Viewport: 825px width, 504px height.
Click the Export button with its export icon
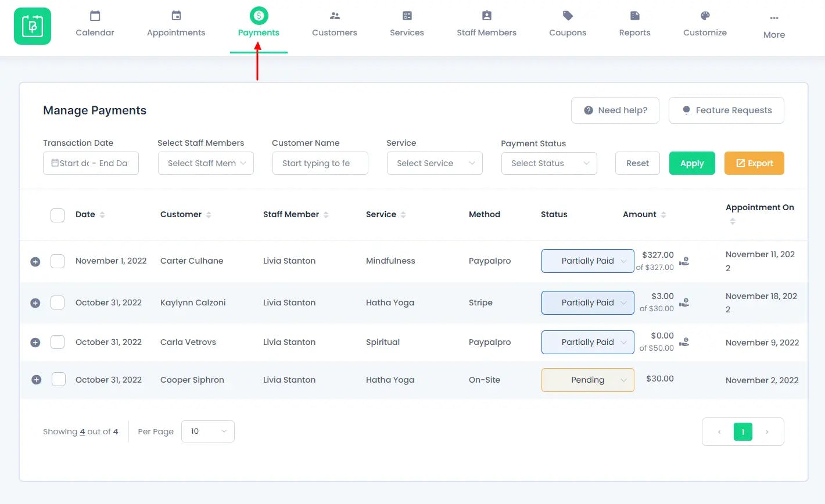(x=754, y=163)
